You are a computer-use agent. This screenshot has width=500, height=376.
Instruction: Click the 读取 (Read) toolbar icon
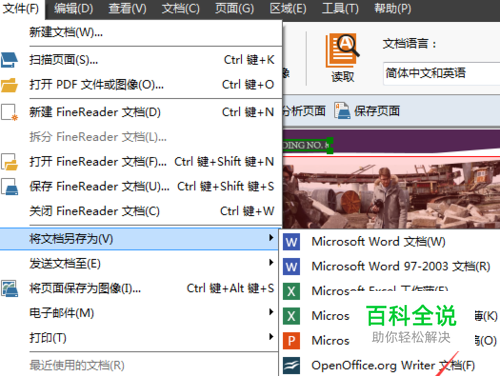343,51
